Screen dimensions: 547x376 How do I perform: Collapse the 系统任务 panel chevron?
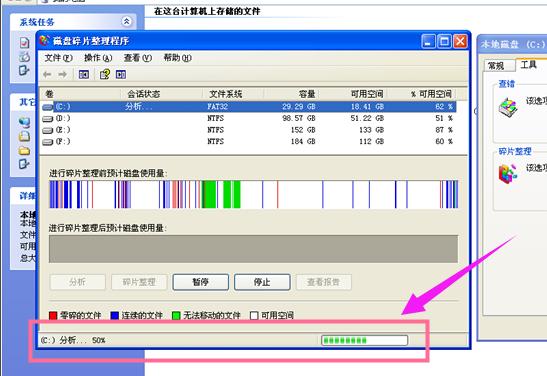(x=127, y=22)
